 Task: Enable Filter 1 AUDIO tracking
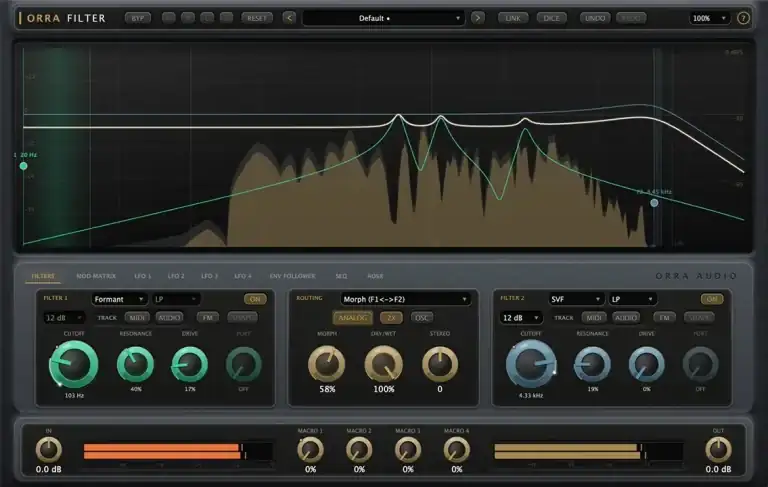[169, 318]
